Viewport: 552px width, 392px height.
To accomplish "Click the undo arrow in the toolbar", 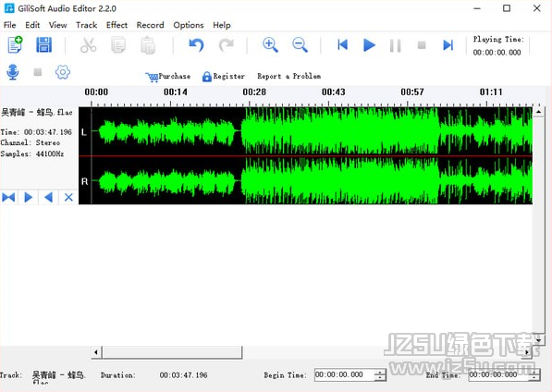I will coord(196,45).
